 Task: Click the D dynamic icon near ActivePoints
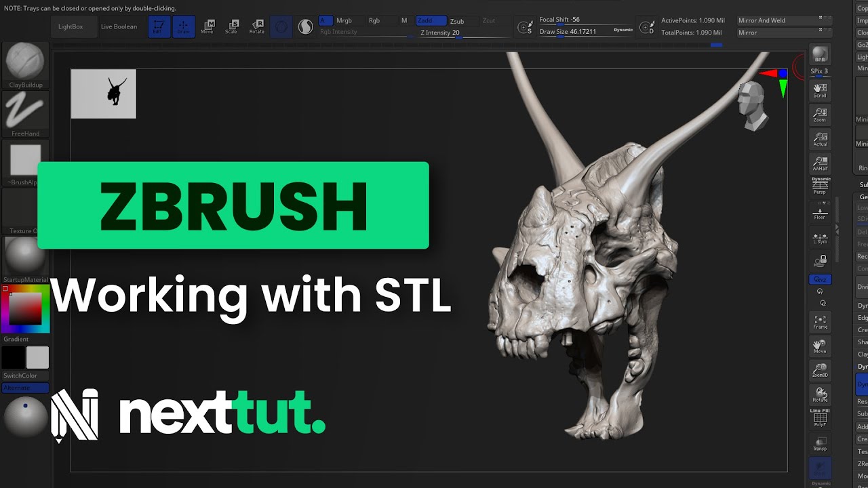648,26
